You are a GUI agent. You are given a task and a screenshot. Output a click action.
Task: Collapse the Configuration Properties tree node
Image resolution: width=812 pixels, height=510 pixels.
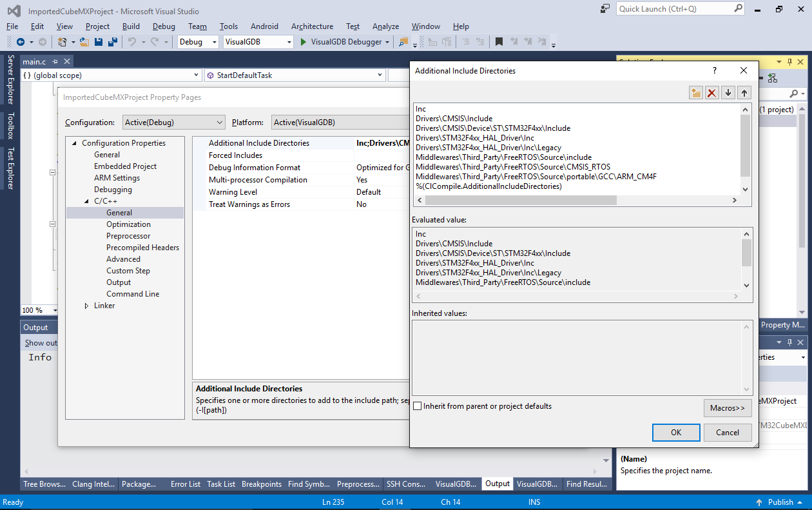[74, 143]
